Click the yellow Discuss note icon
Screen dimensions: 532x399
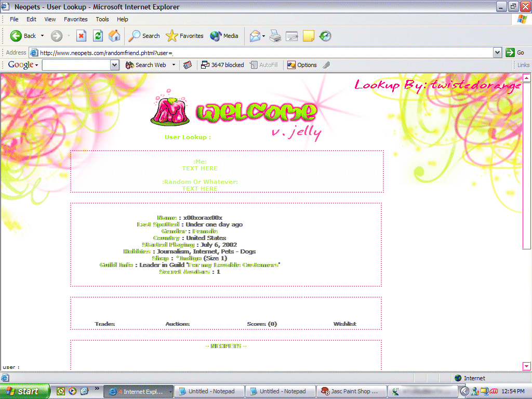(309, 36)
